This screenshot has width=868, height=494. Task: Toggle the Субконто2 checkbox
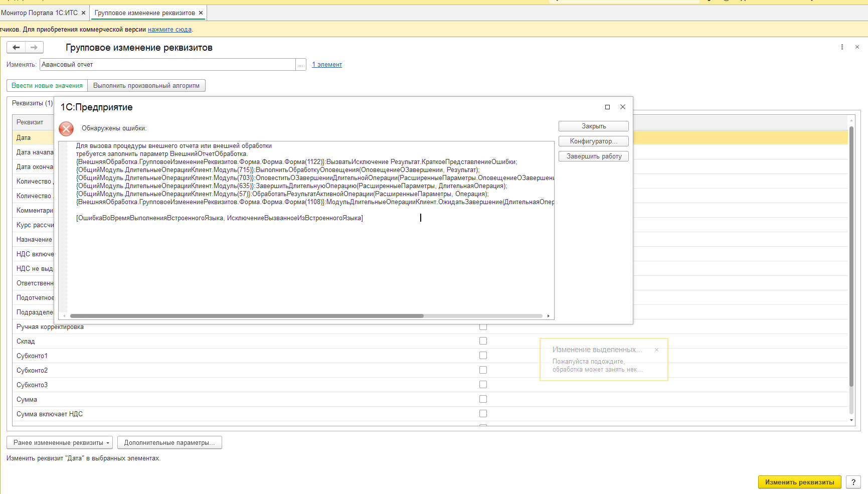click(483, 370)
